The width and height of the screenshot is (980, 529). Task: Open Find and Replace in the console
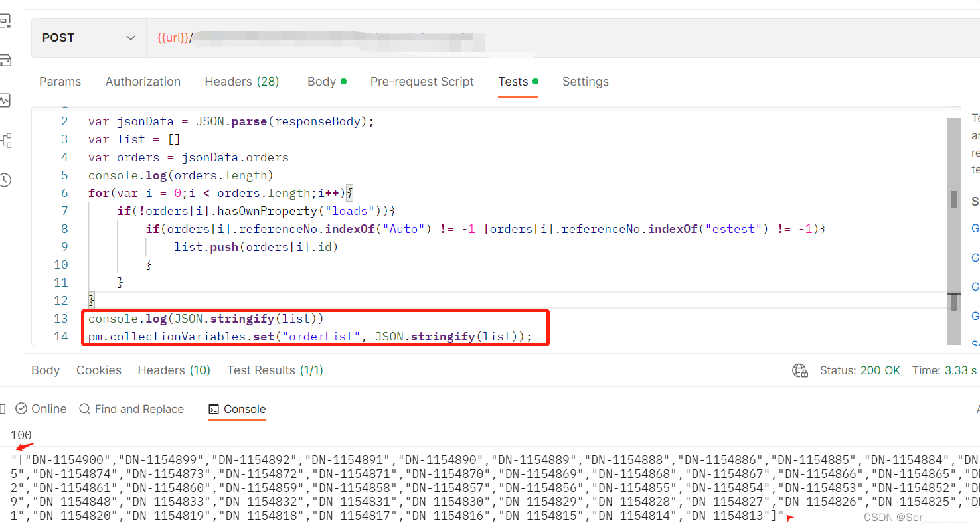132,409
